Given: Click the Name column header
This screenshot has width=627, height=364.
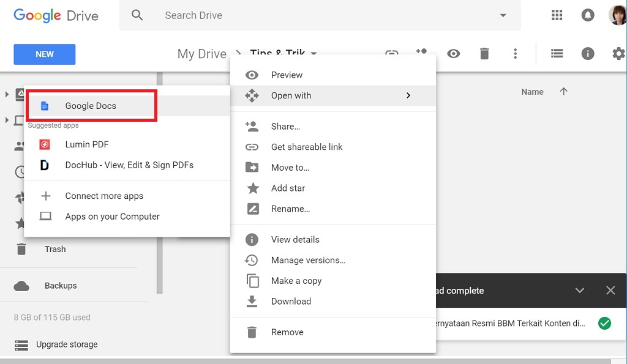Looking at the screenshot, I should [x=532, y=92].
